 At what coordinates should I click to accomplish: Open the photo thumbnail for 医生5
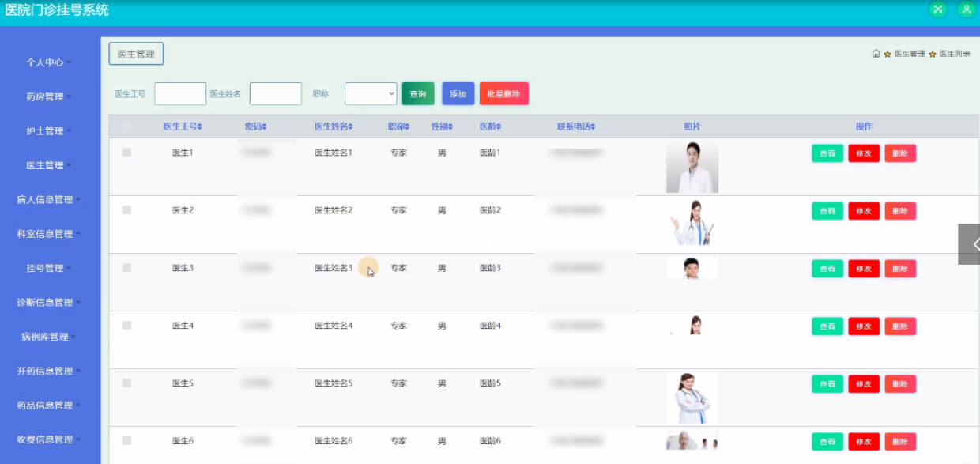(x=692, y=398)
